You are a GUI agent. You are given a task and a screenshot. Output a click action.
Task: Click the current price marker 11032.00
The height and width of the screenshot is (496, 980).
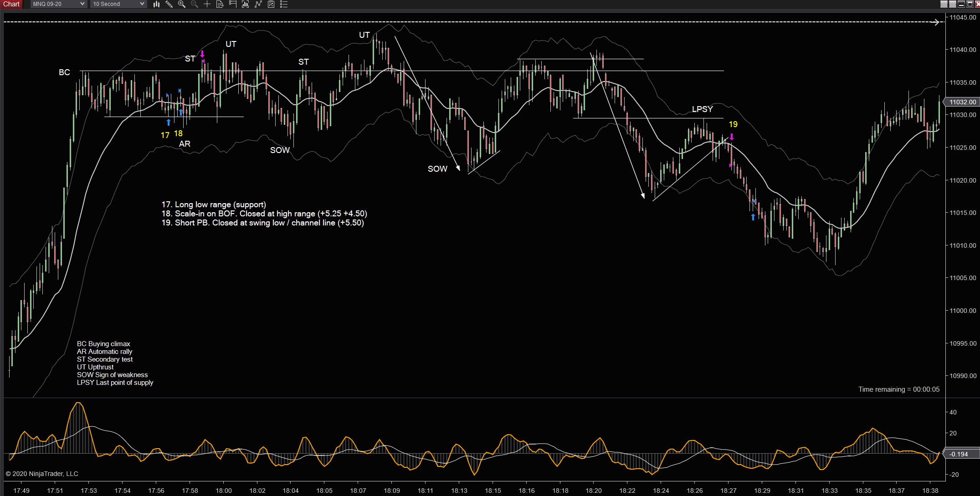tap(962, 102)
